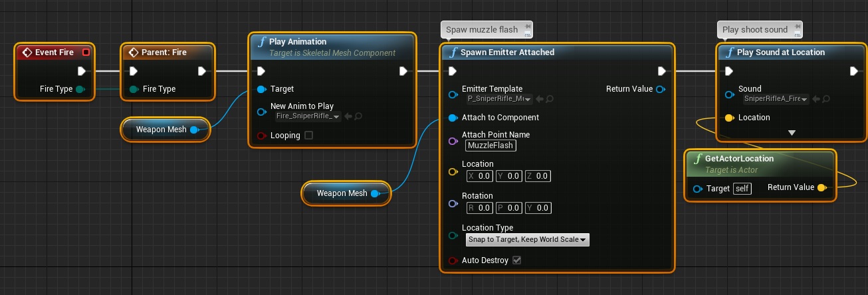Click the Looping boolean pin
The width and height of the screenshot is (868, 295).
coord(261,136)
